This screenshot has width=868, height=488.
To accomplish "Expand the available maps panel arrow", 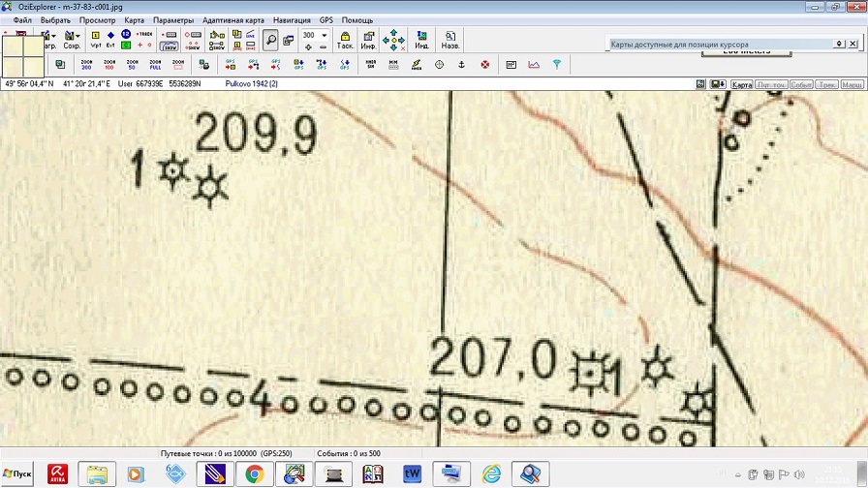I will tap(839, 45).
